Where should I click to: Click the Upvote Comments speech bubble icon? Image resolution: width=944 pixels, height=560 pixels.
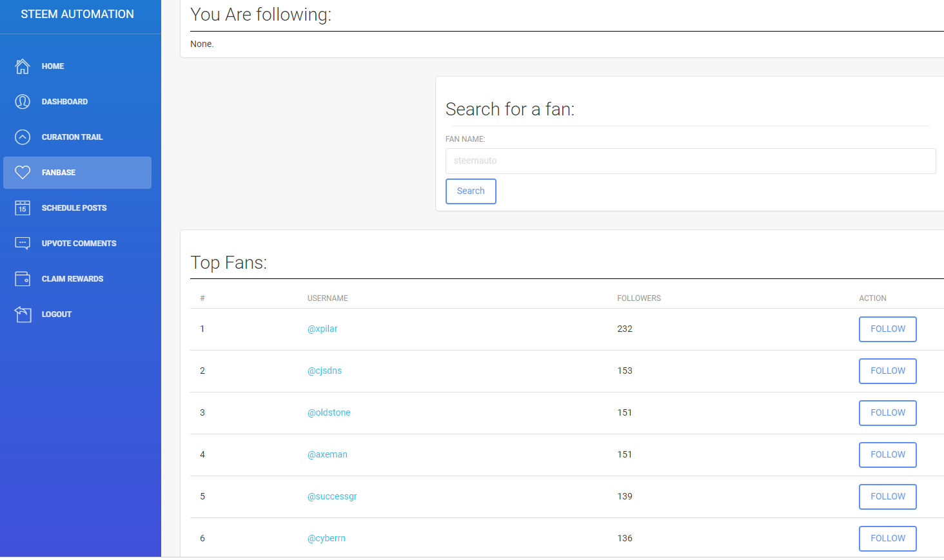(x=23, y=244)
